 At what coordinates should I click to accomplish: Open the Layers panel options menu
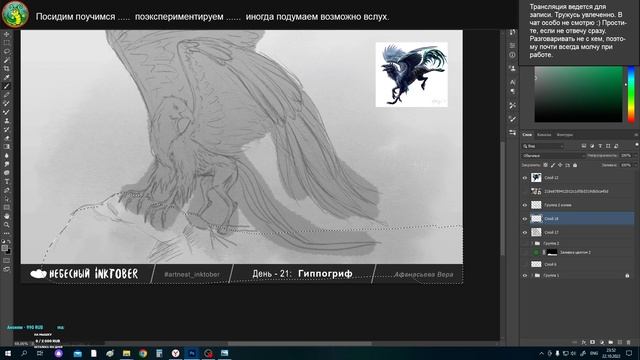pyautogui.click(x=636, y=135)
